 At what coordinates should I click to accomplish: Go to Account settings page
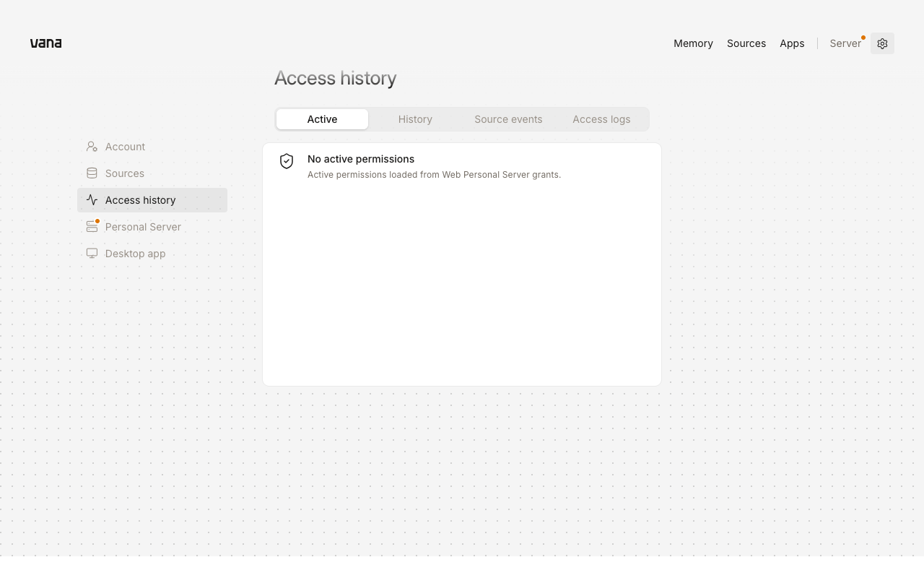[x=152, y=147]
